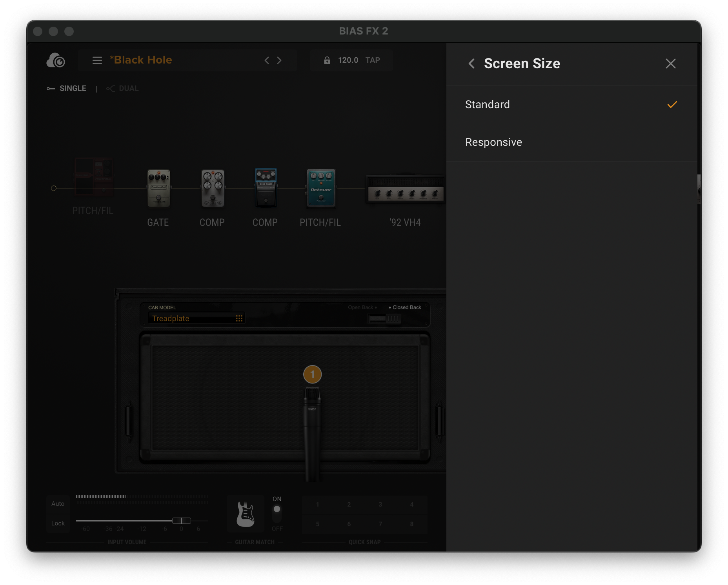The image size is (728, 585).
Task: Select Standard screen size option
Action: [571, 105]
